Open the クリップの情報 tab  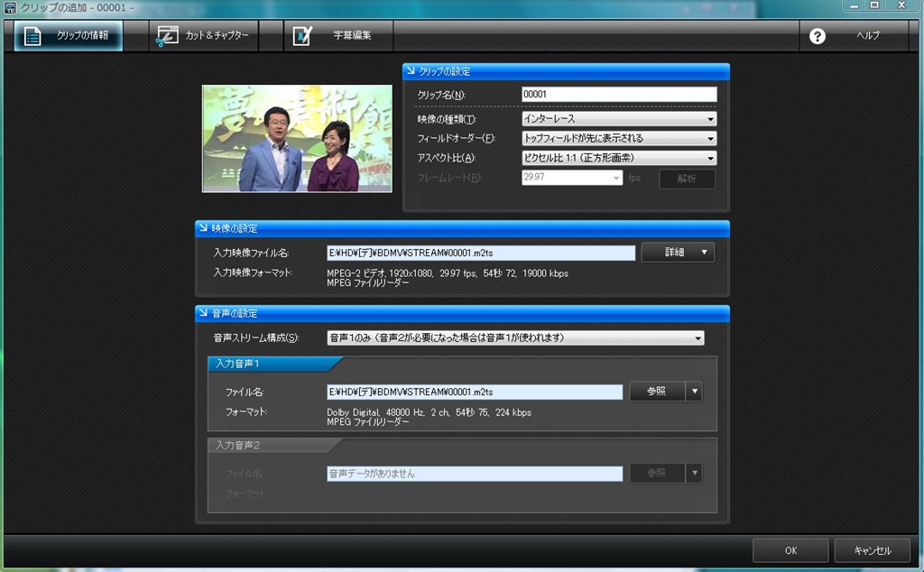(69, 36)
